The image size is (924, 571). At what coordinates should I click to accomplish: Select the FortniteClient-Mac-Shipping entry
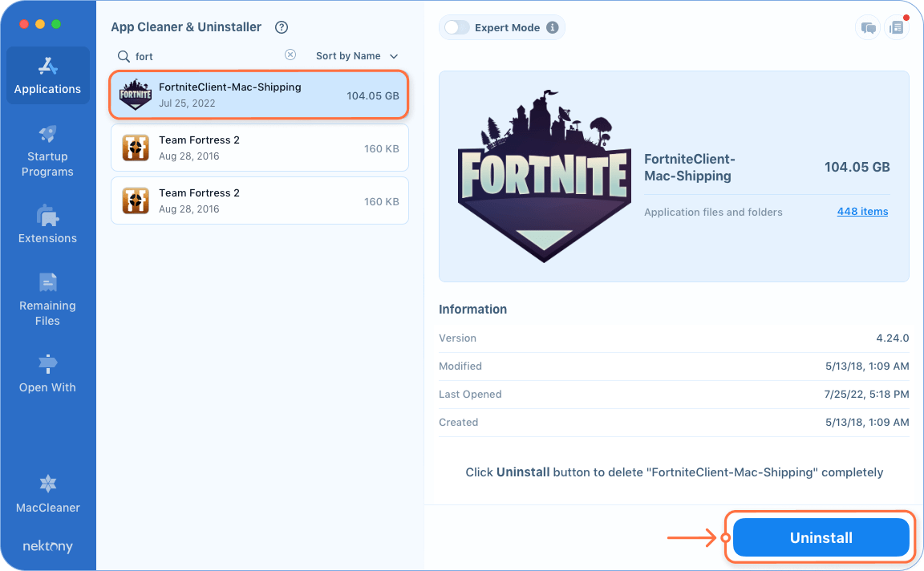tap(258, 94)
